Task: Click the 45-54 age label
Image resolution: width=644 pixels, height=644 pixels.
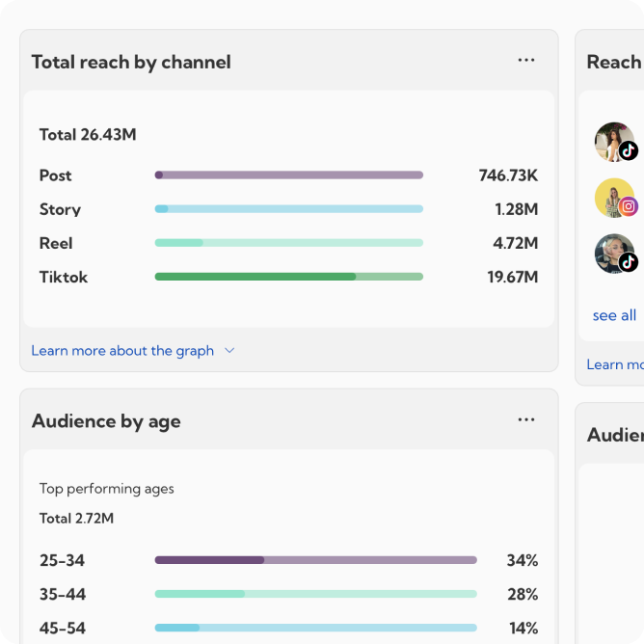Action: click(63, 628)
